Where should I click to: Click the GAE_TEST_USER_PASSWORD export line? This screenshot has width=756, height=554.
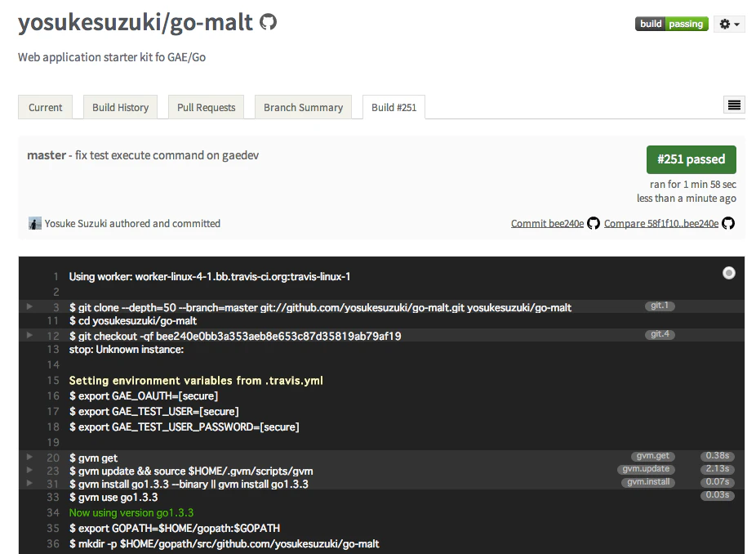(185, 427)
